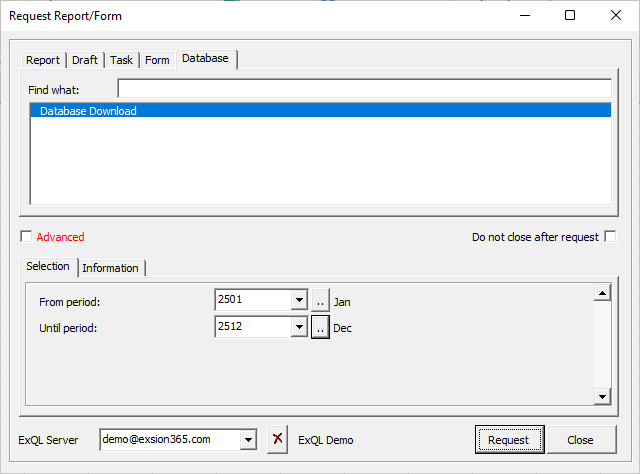Maximize the Request Report/Form window
640x474 pixels.
click(570, 16)
